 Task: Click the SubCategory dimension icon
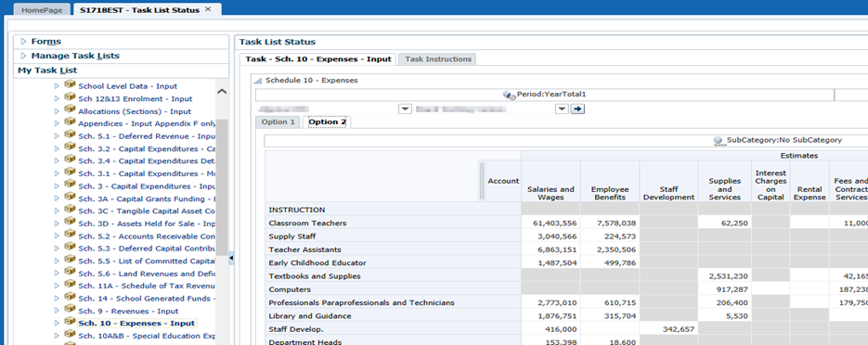click(719, 140)
